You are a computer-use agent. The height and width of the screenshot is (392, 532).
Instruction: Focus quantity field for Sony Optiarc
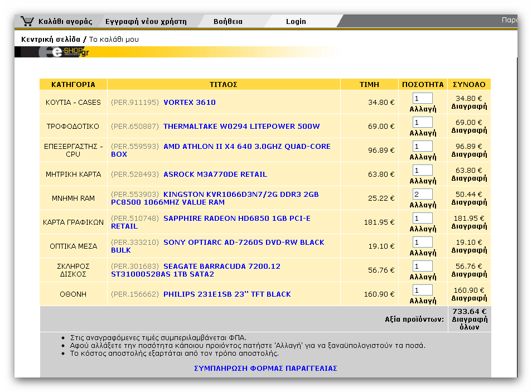[422, 243]
